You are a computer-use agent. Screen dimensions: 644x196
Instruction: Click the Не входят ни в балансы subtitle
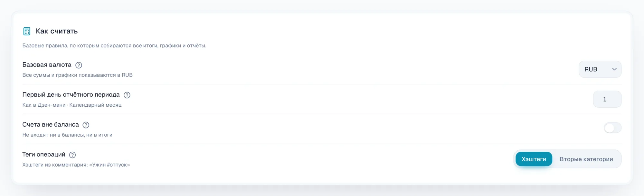(67, 135)
